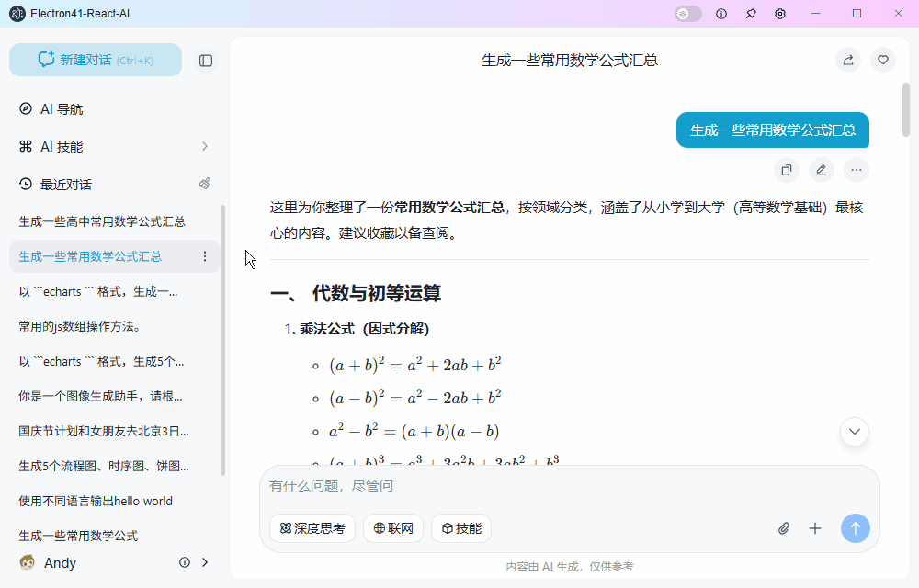Jump to bottom with round down-arrow button
Image resolution: width=919 pixels, height=588 pixels.
(855, 432)
